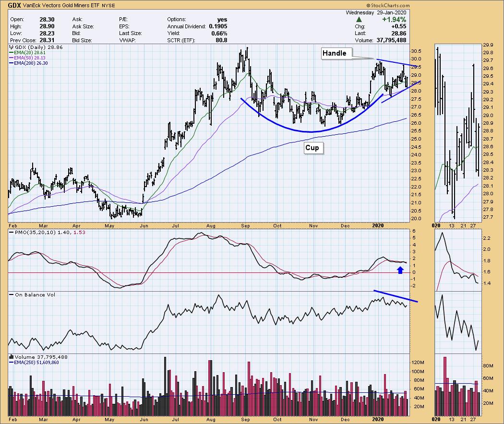The width and height of the screenshot is (504, 424).
Task: Click the PMO signal value 1.53
Action: [x=79, y=232]
